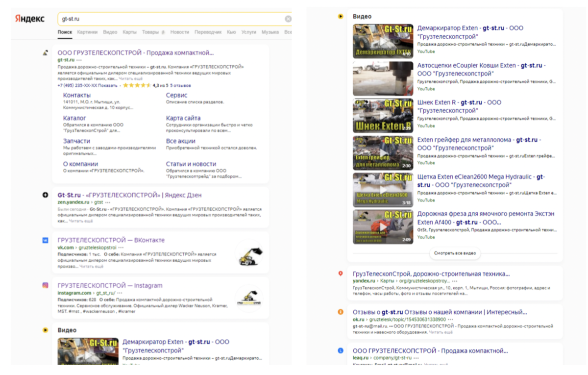Play the Щетка Exten eClean2600 thumbnail, 3:18
Viewport: 588px width, 375px height.
coord(383,190)
